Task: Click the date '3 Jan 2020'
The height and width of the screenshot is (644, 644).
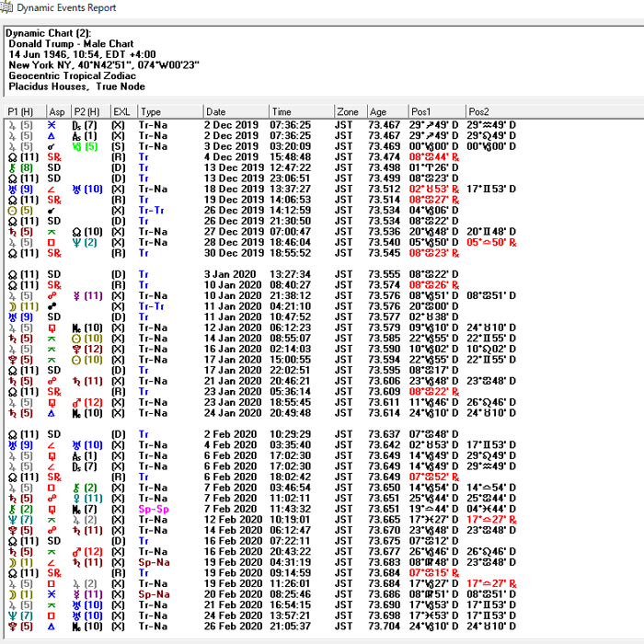Action: (x=230, y=275)
